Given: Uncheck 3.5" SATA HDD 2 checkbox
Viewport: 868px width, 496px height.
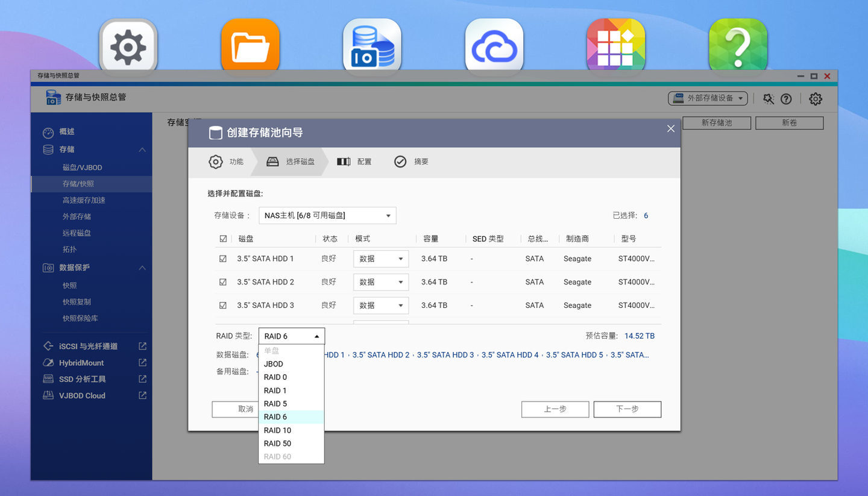Looking at the screenshot, I should [x=223, y=282].
